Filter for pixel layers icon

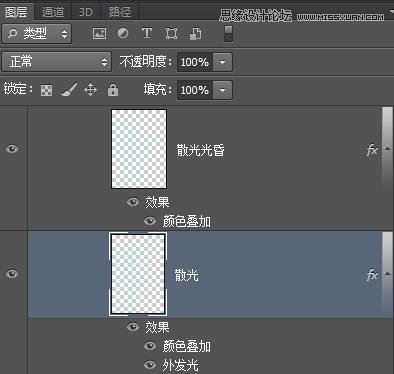click(99, 34)
